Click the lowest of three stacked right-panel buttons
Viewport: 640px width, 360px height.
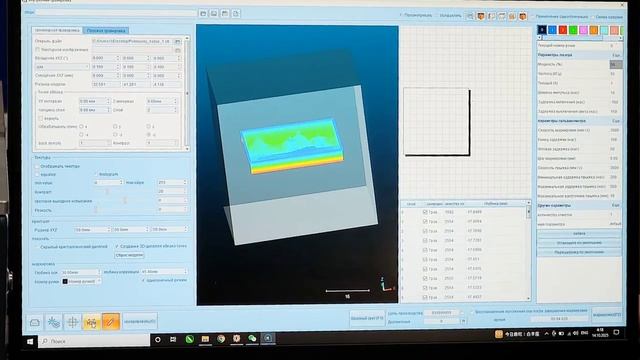click(x=579, y=252)
